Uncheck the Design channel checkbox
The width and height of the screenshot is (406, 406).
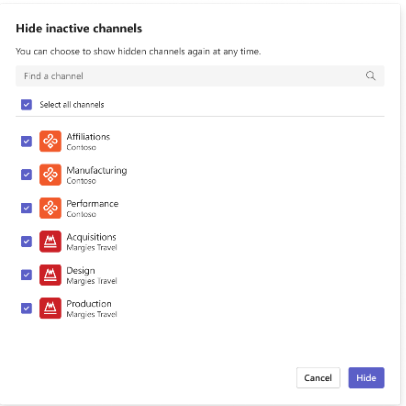click(26, 275)
